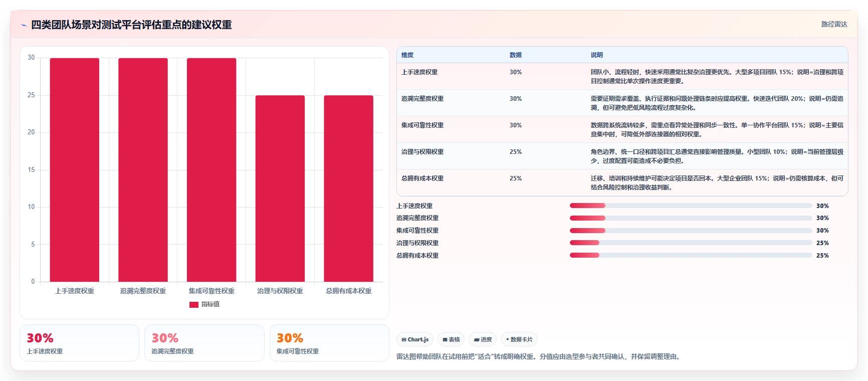Click the 25% value in 治理与权限权重 table row

(516, 152)
